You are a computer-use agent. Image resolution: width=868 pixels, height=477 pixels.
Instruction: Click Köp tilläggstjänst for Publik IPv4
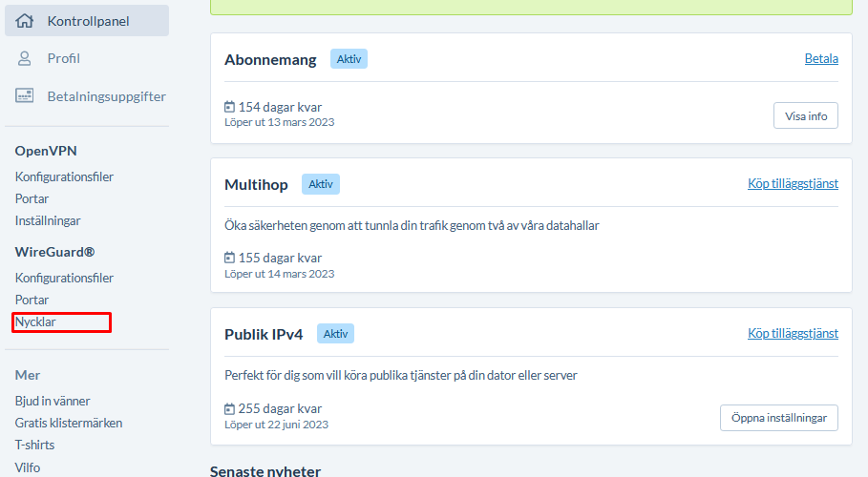tap(793, 334)
